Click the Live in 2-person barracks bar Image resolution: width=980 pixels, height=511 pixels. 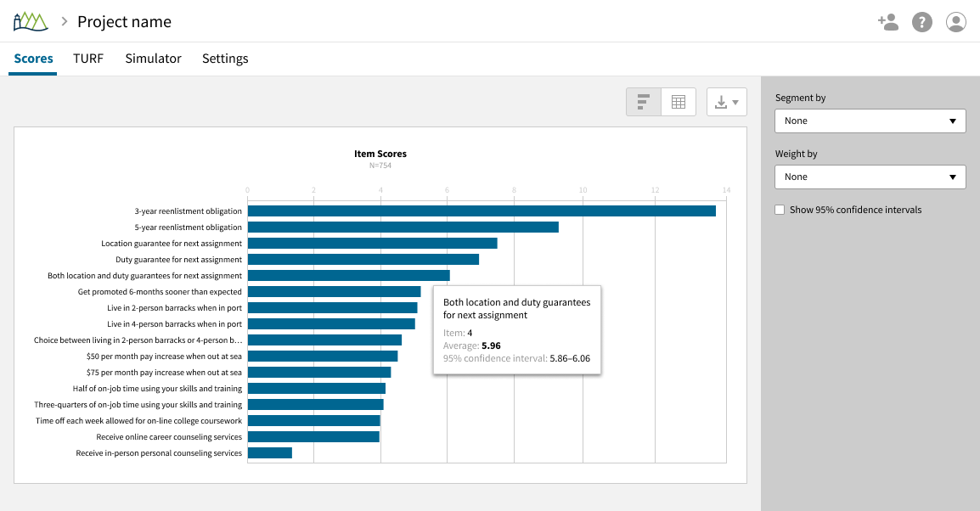pyautogui.click(x=333, y=308)
